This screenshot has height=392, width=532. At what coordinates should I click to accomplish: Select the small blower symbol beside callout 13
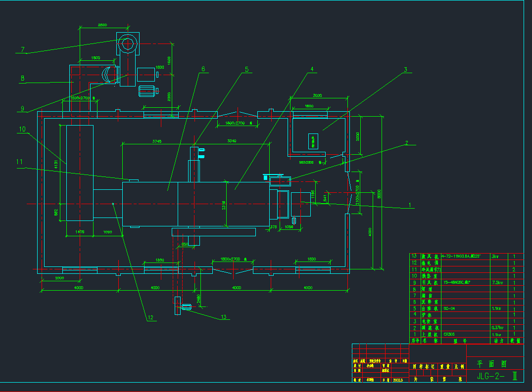[187, 307]
